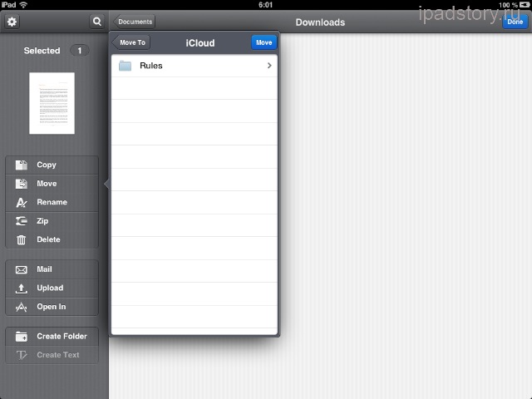This screenshot has height=399, width=532.
Task: Tap the Done button
Action: click(515, 22)
